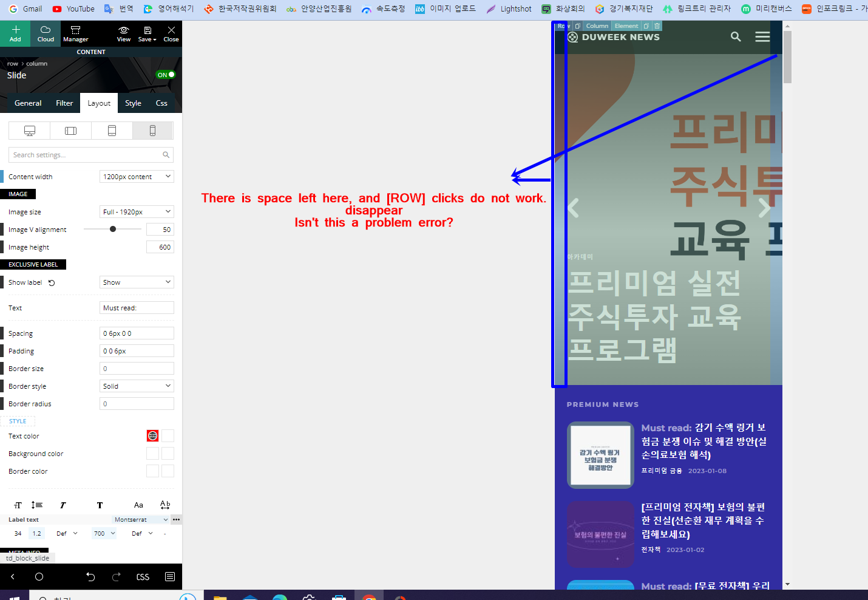This screenshot has width=868, height=600.
Task: Click the Lightshot bookmark
Action: click(x=509, y=9)
